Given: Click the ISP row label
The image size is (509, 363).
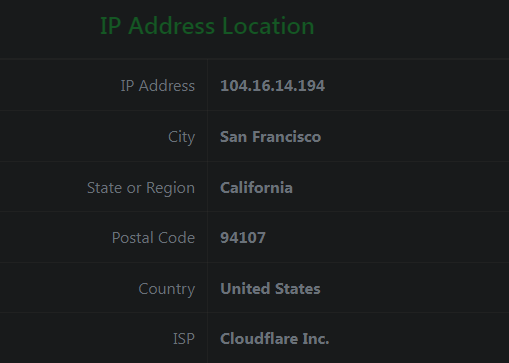Looking at the screenshot, I should (184, 339).
